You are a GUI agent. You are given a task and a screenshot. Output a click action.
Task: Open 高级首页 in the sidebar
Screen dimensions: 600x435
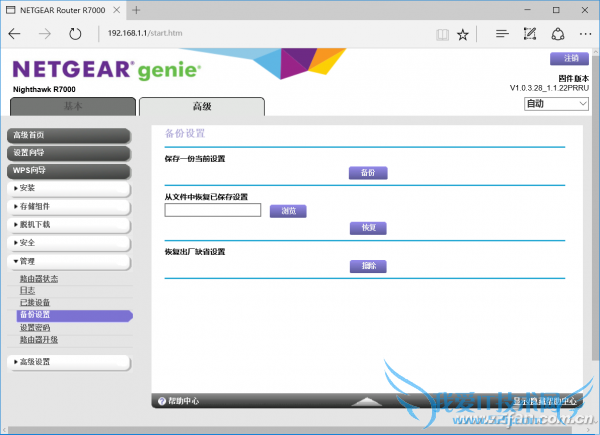(69, 135)
